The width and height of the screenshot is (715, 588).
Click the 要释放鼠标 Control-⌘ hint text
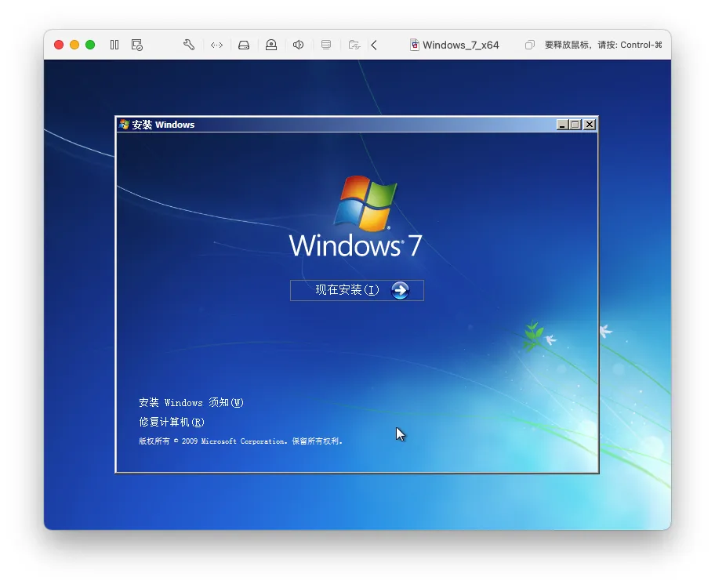pos(604,45)
